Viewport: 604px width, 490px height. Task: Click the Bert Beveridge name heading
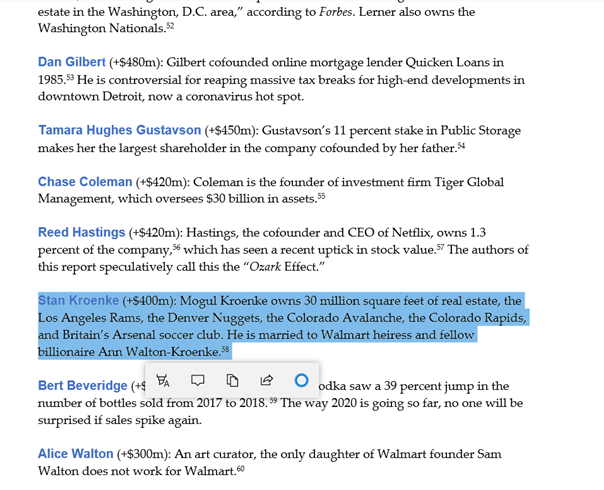pyautogui.click(x=83, y=386)
